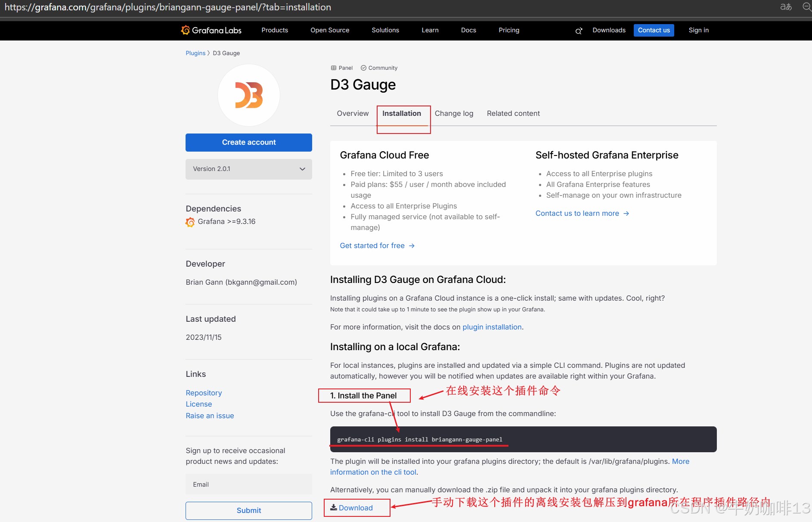Click More information on the cli tool link
Viewport: 812px width, 522px height.
[x=373, y=472]
